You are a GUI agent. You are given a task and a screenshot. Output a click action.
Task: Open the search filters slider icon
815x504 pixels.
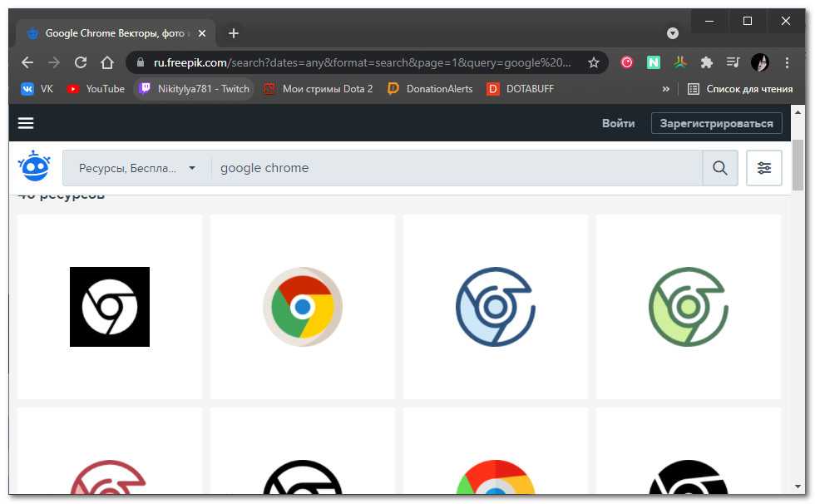coord(764,168)
